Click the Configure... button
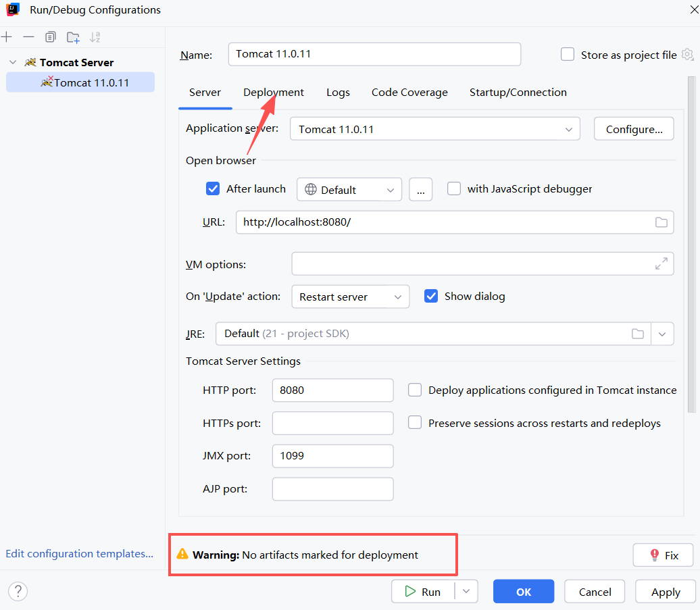This screenshot has width=700, height=610. tap(634, 129)
